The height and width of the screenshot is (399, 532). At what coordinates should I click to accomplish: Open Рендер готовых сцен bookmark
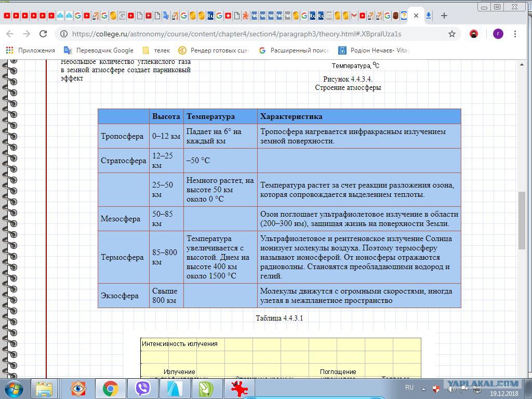pos(214,50)
